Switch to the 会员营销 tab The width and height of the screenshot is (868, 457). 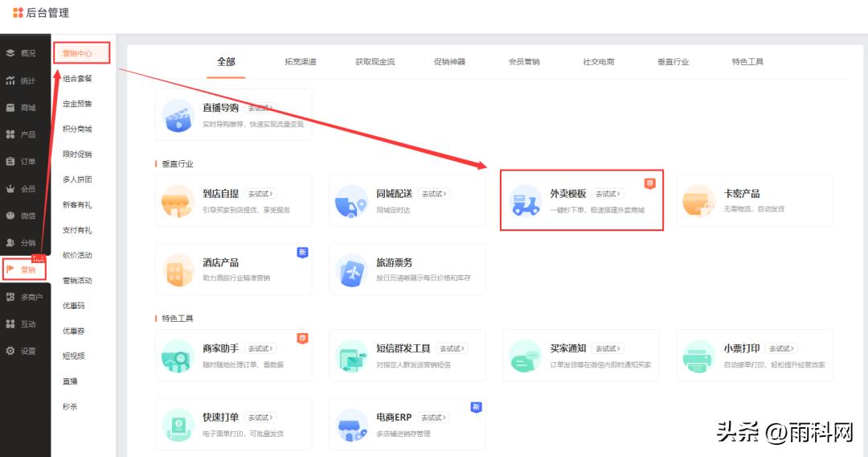tap(524, 61)
